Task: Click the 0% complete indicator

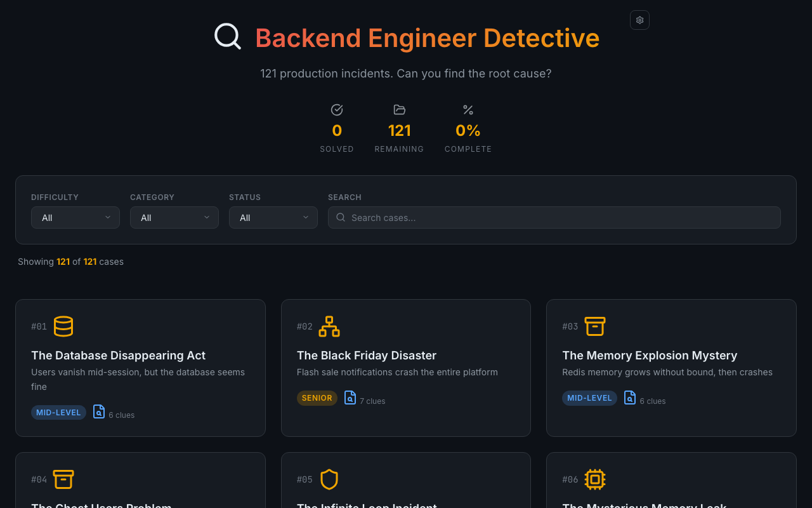Action: click(x=468, y=130)
